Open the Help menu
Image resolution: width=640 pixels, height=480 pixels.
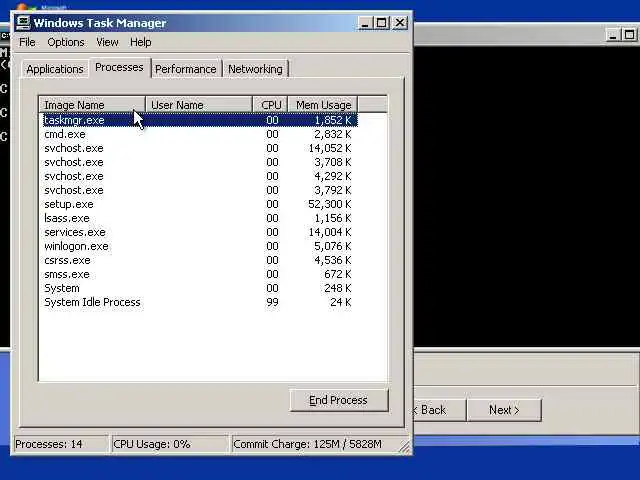coord(140,42)
